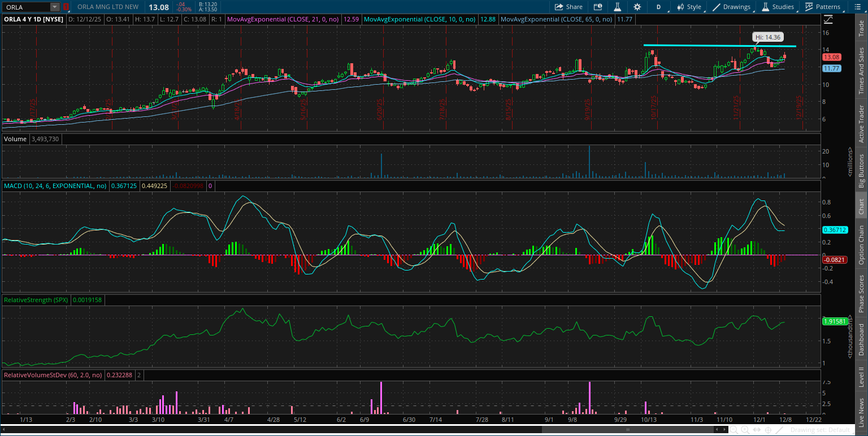Select the cyan horizontal resistance line drawing
Viewport: 868px width, 436px height.
[719, 45]
